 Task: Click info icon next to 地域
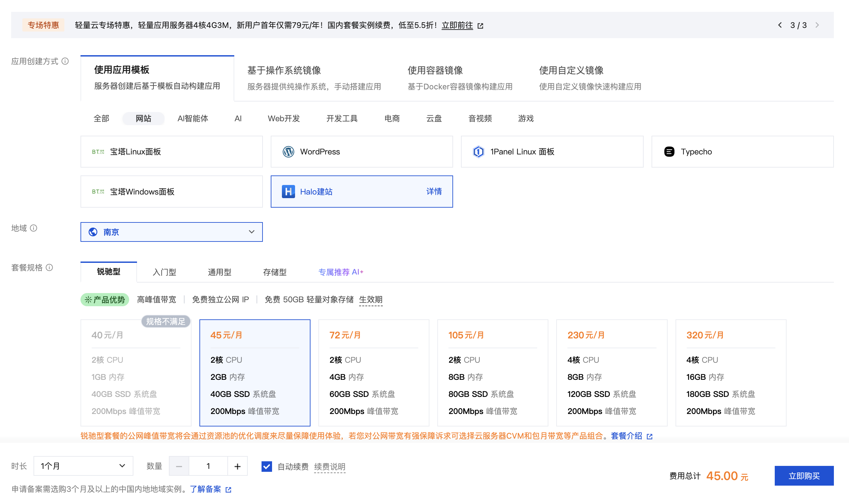(x=34, y=228)
